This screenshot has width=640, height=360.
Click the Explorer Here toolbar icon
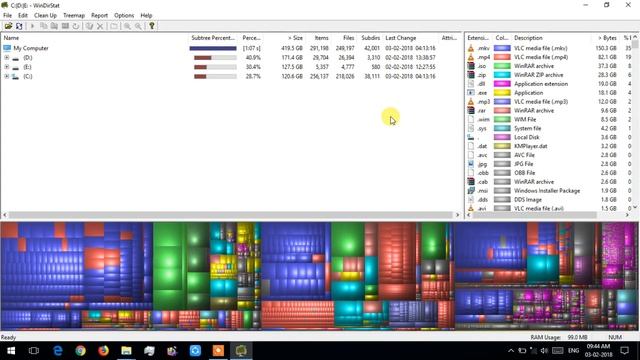click(x=54, y=26)
